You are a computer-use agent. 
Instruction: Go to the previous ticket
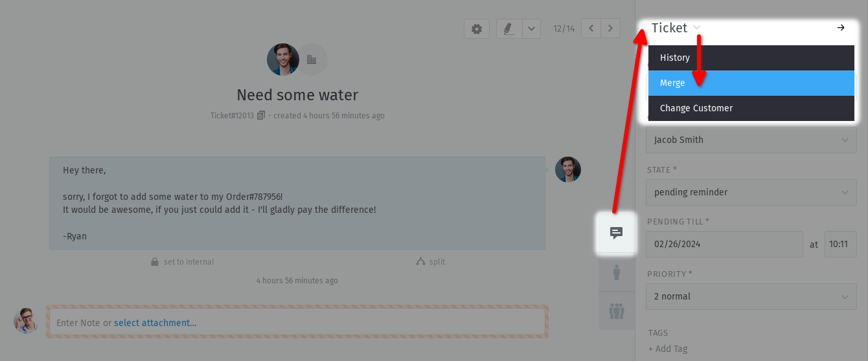point(591,28)
